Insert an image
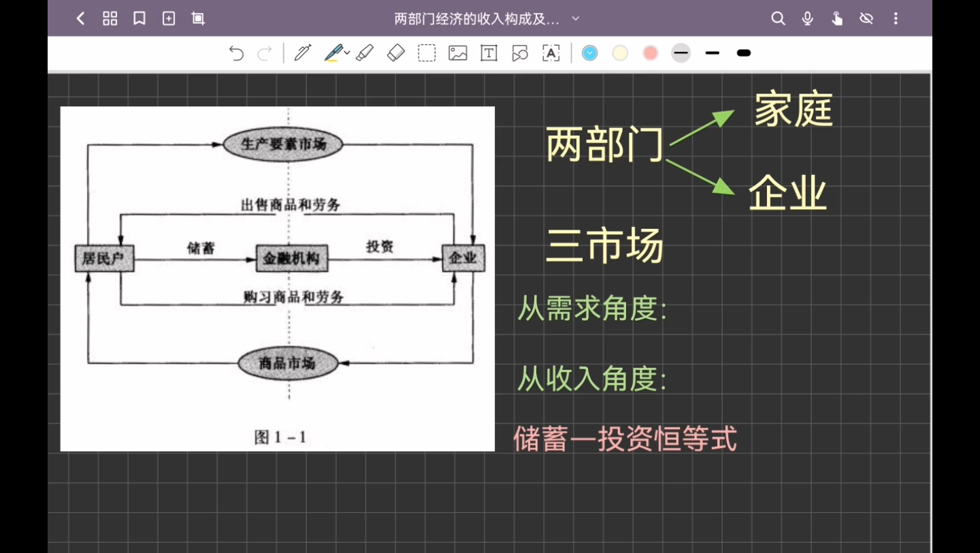 458,53
